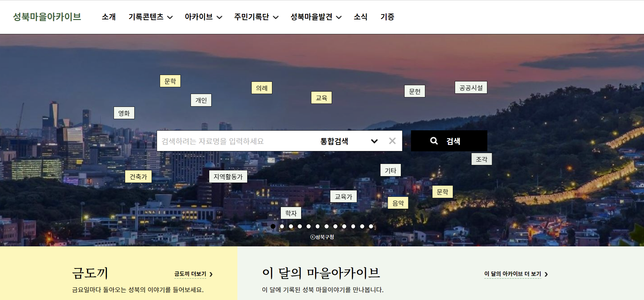Image resolution: width=644 pixels, height=300 pixels.
Task: Select the sixth carousel slide dot
Action: pyautogui.click(x=317, y=226)
